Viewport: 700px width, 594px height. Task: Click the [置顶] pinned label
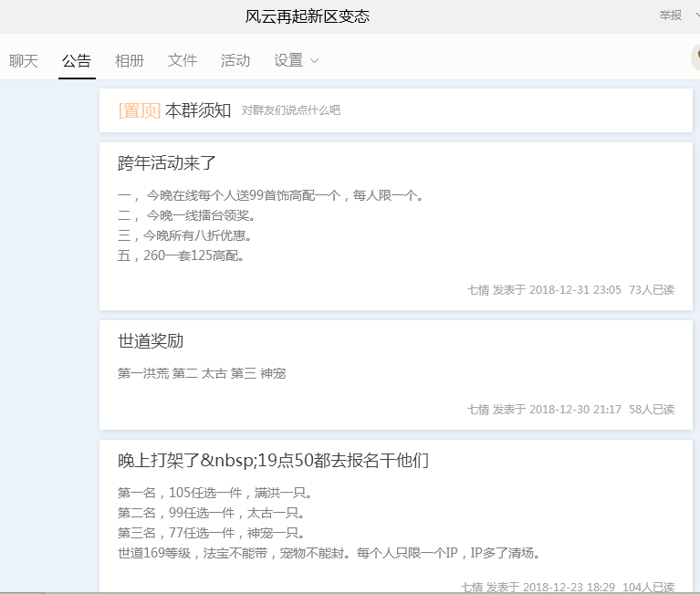pyautogui.click(x=139, y=110)
